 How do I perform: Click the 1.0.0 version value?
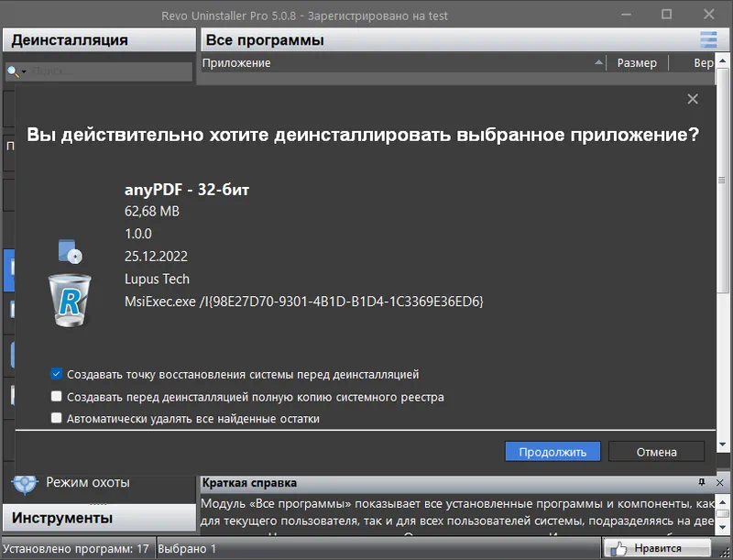tap(138, 234)
